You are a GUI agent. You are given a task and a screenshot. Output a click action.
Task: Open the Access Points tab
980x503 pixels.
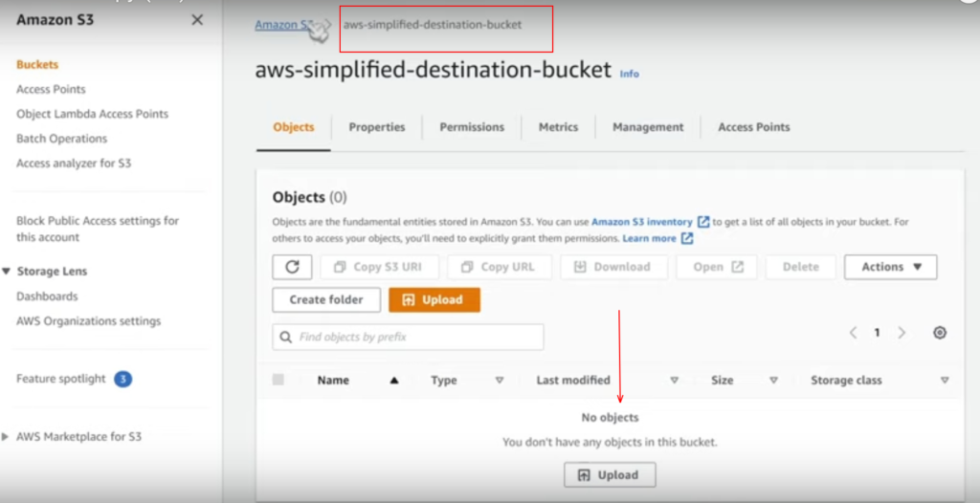pyautogui.click(x=754, y=127)
